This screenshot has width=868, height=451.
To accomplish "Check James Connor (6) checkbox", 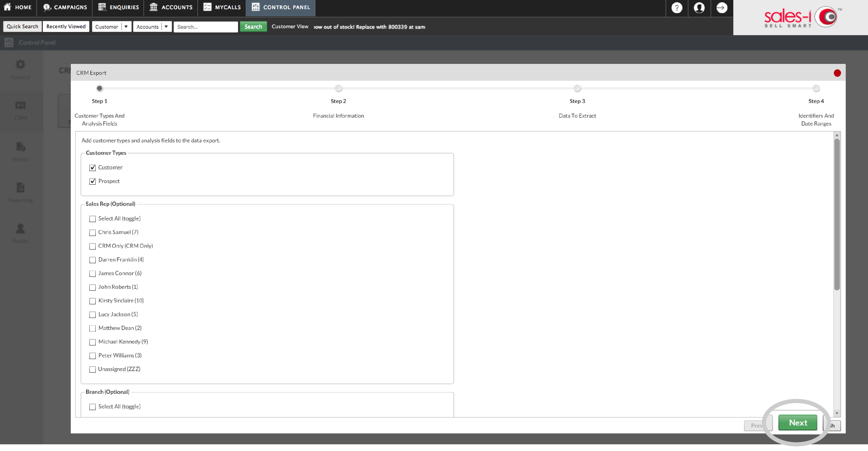I will [x=92, y=274].
